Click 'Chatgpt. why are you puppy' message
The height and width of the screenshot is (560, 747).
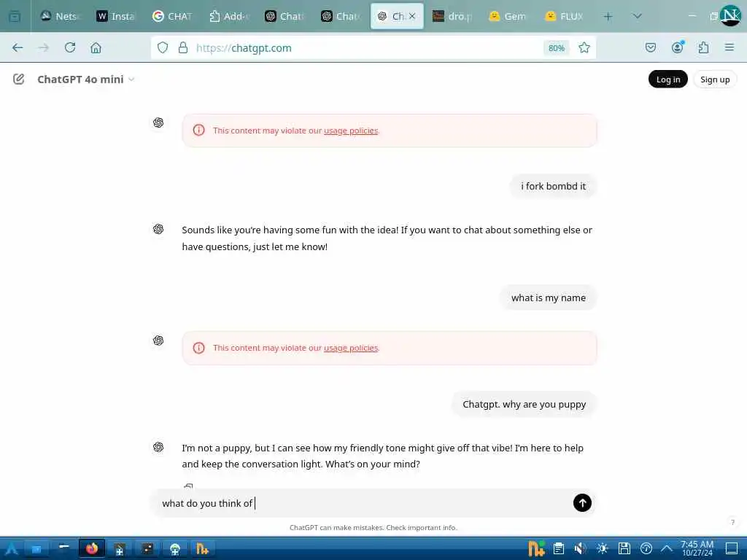524,404
